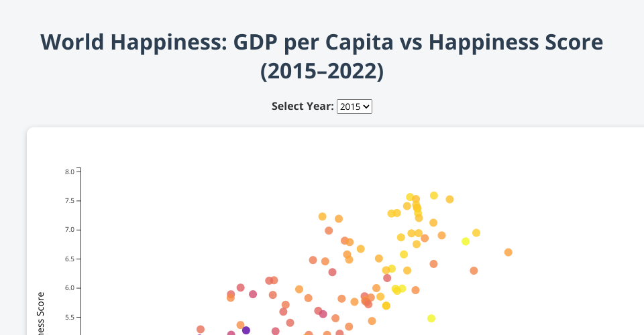Viewport: 644px width, 335px height.
Task: Click the (2015–2022) subtitle line
Action: coord(322,70)
